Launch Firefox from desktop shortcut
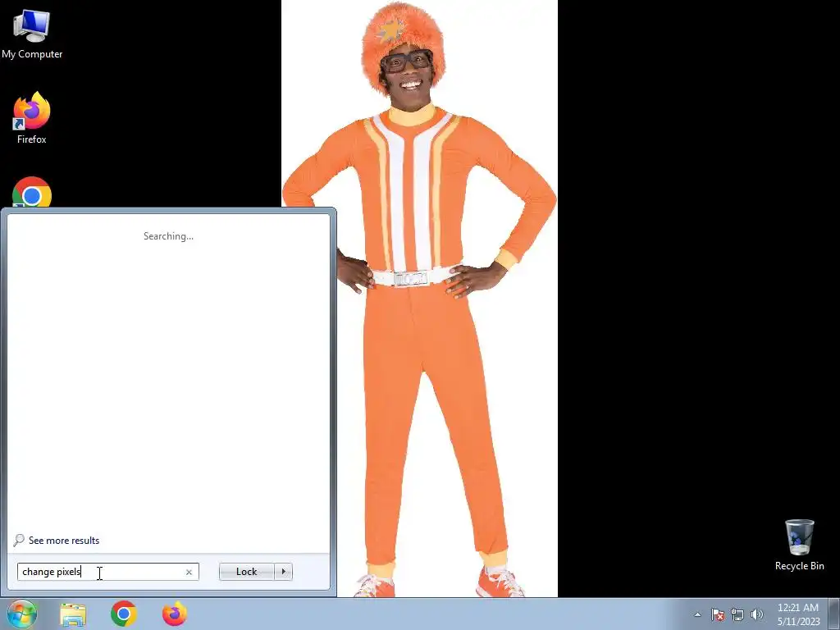The image size is (840, 630). [32, 118]
